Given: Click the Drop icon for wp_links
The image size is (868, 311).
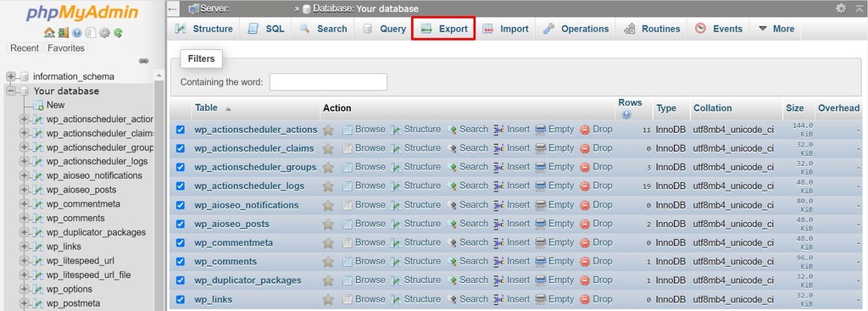Looking at the screenshot, I should [585, 299].
